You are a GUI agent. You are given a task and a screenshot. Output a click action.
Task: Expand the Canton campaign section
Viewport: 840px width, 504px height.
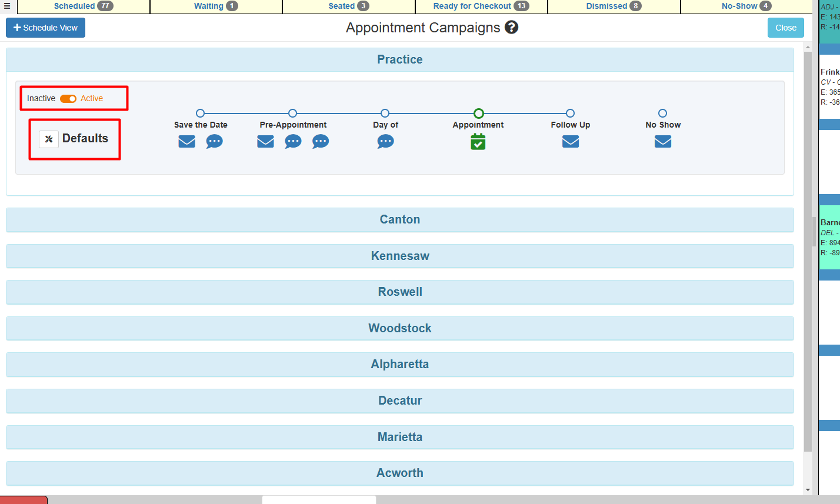(400, 219)
